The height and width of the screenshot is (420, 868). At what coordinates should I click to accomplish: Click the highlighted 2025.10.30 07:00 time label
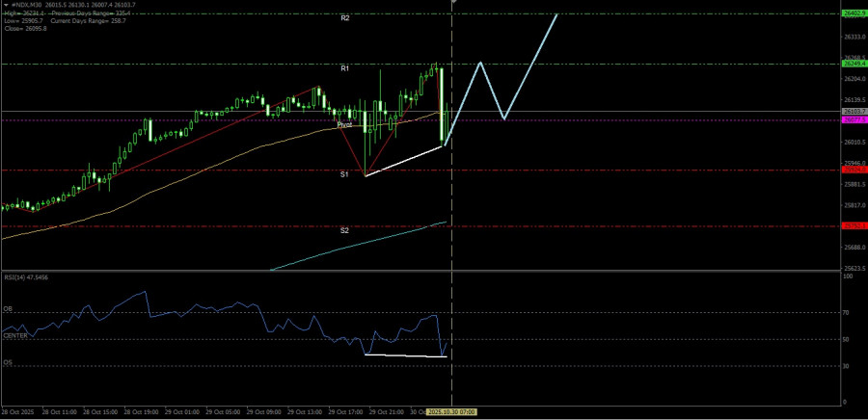click(x=452, y=412)
